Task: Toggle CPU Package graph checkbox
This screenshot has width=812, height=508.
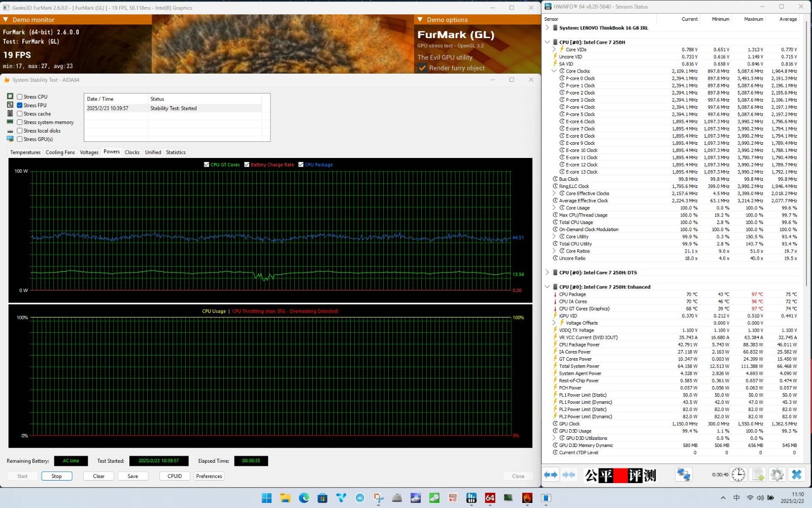Action: [301, 165]
